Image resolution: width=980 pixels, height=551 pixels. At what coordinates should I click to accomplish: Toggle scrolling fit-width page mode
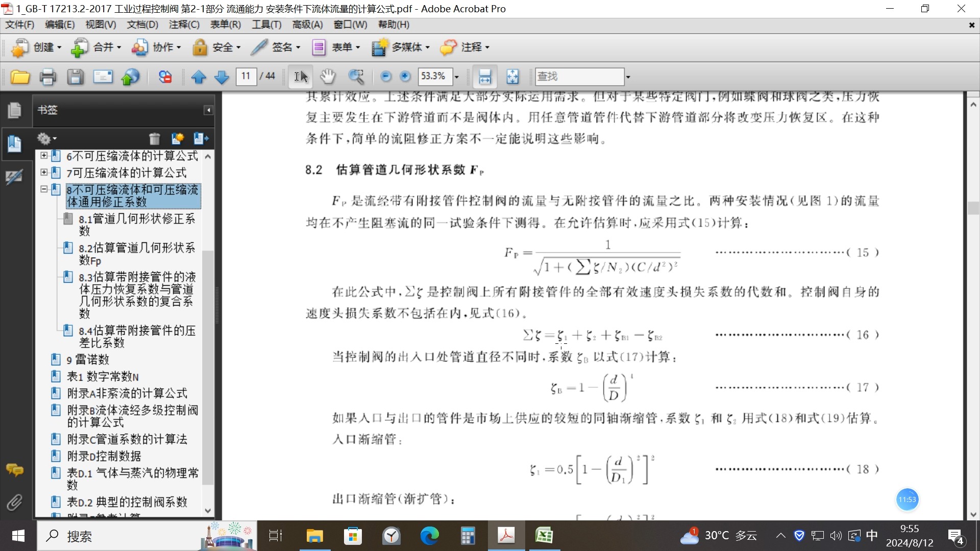[484, 77]
